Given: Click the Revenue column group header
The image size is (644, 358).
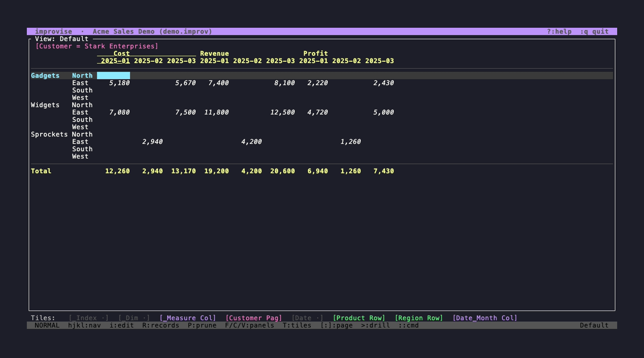Looking at the screenshot, I should click(x=214, y=54).
